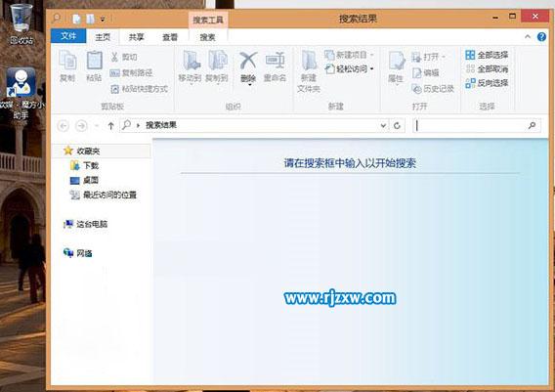555x392 pixels.
Task: Open the 删除 dropdown arrow
Action: coord(249,85)
